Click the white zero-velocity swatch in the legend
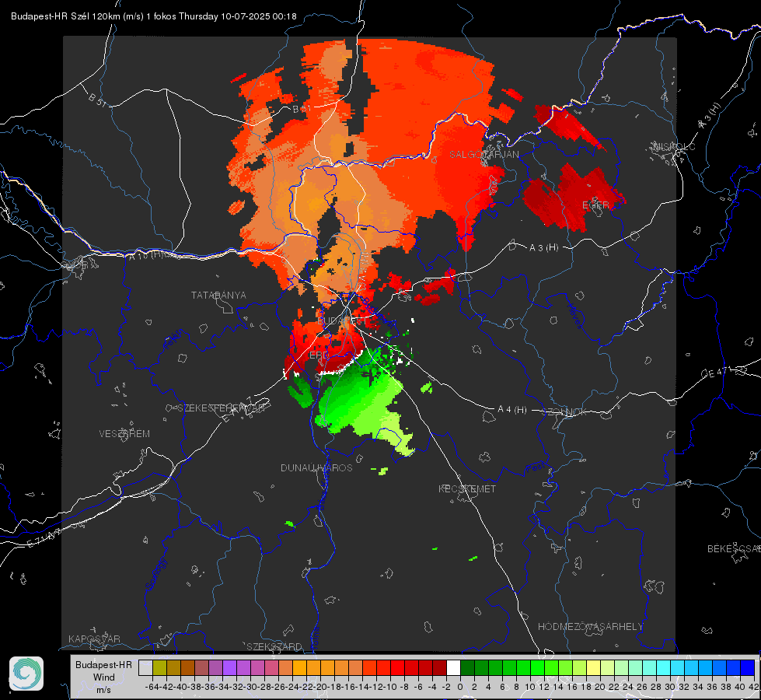 [453, 668]
